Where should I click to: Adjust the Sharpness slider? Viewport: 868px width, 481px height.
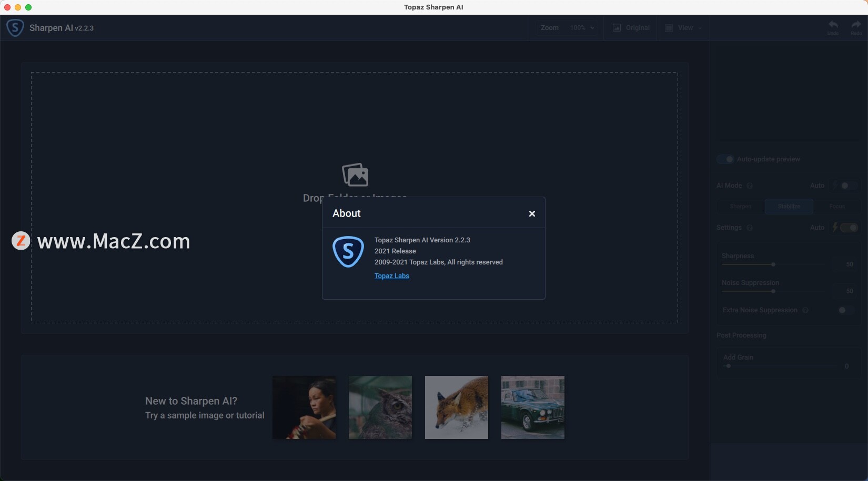click(774, 264)
